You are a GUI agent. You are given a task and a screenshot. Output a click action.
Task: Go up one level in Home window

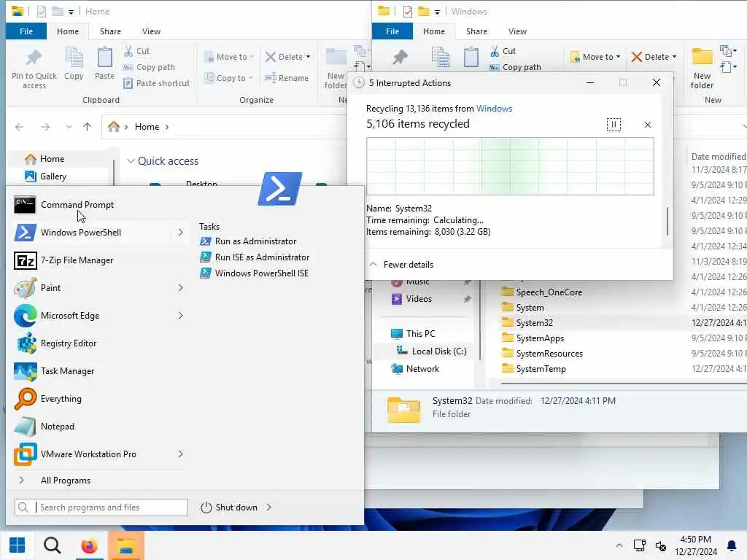[88, 127]
